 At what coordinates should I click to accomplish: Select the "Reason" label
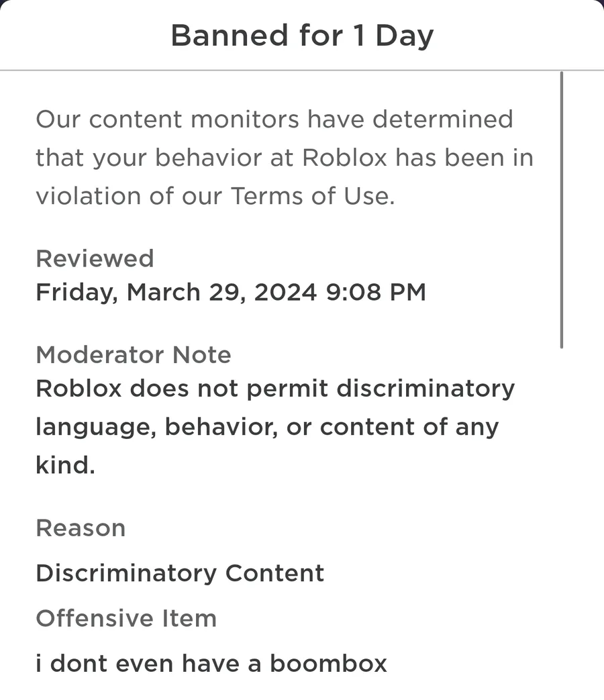(x=81, y=528)
